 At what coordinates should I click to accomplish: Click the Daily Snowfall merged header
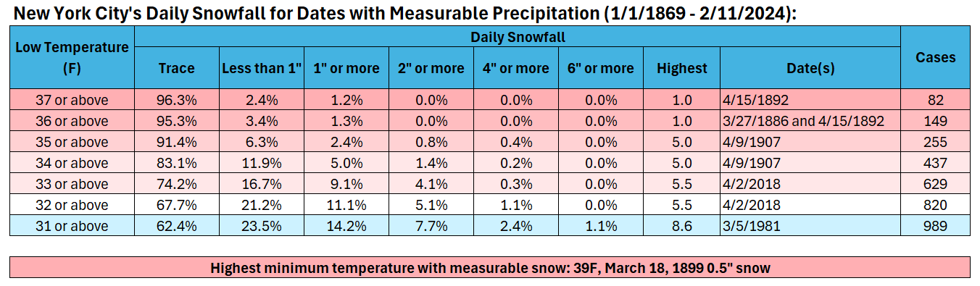coord(518,37)
